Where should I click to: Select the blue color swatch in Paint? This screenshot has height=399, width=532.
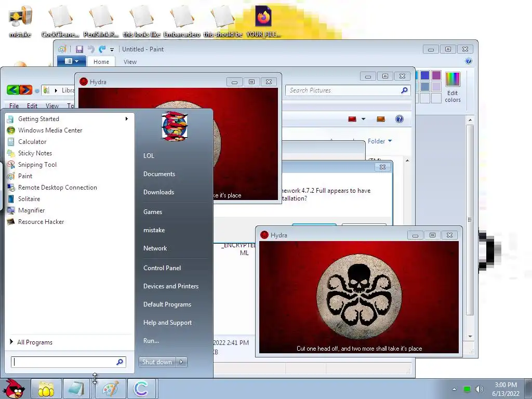pyautogui.click(x=425, y=75)
